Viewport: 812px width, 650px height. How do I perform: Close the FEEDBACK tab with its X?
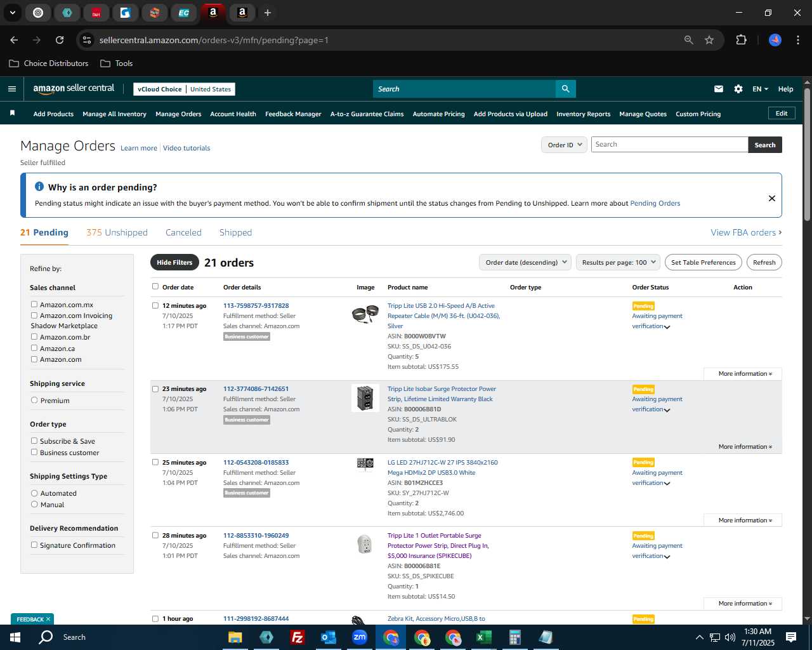48,619
